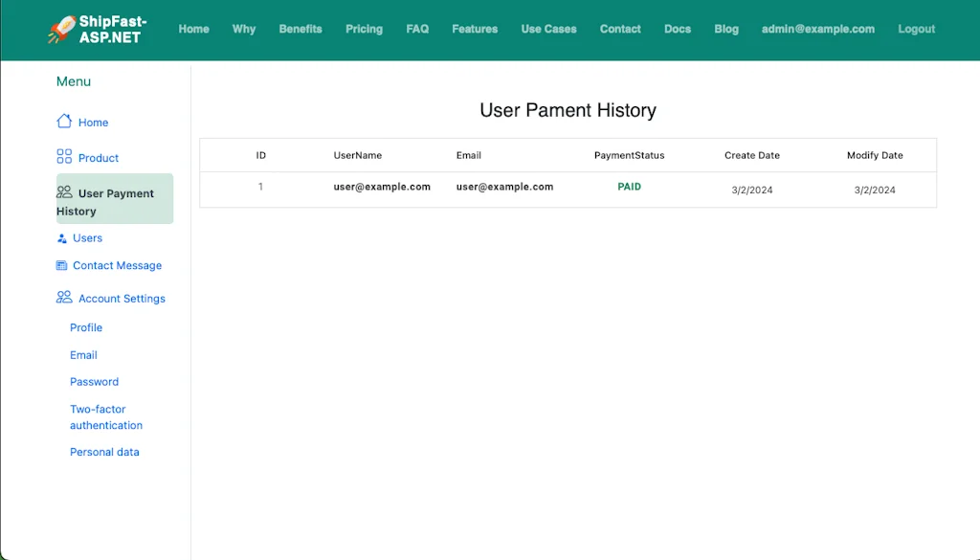Click Why in the top navigation

(x=243, y=29)
